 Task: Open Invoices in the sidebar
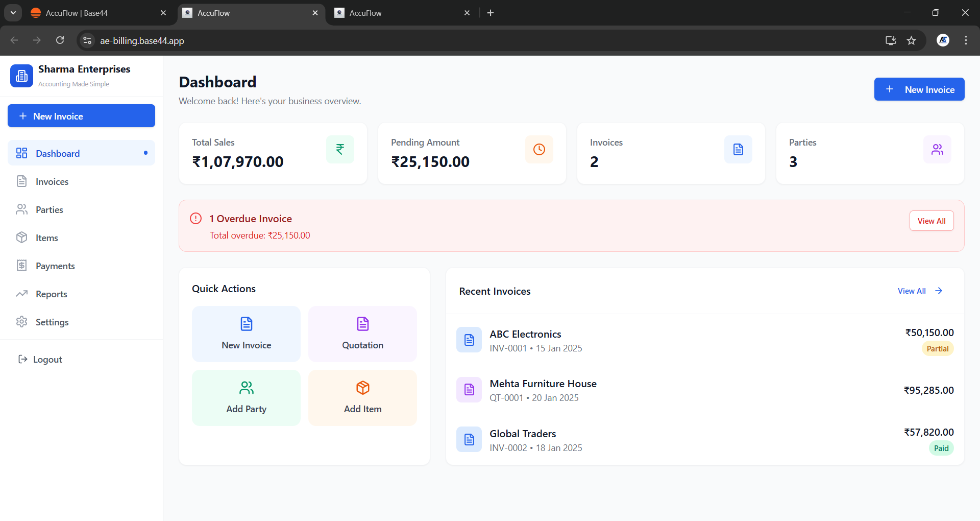pyautogui.click(x=81, y=181)
